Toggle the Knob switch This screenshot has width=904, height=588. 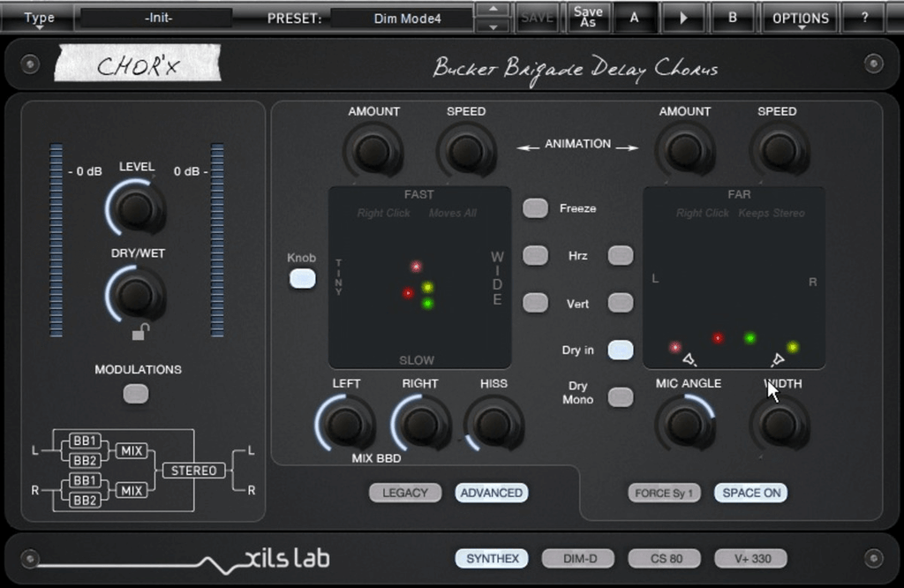pyautogui.click(x=302, y=279)
